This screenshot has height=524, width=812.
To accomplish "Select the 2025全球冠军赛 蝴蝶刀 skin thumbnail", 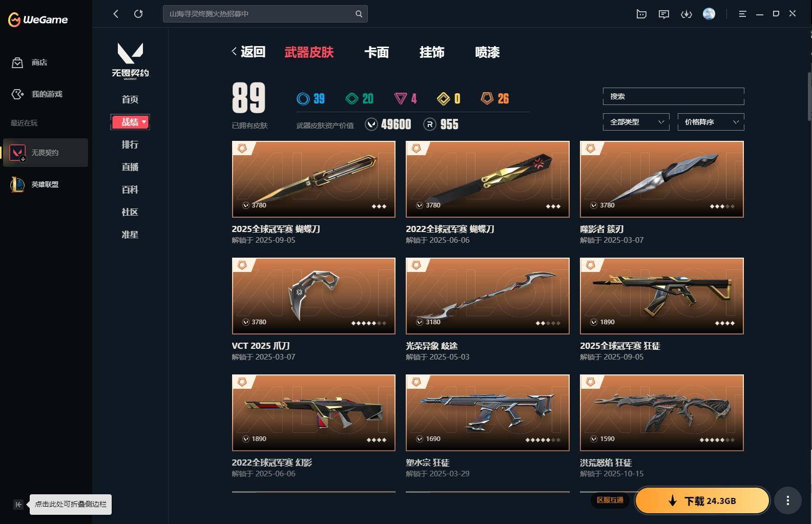I will tap(314, 179).
